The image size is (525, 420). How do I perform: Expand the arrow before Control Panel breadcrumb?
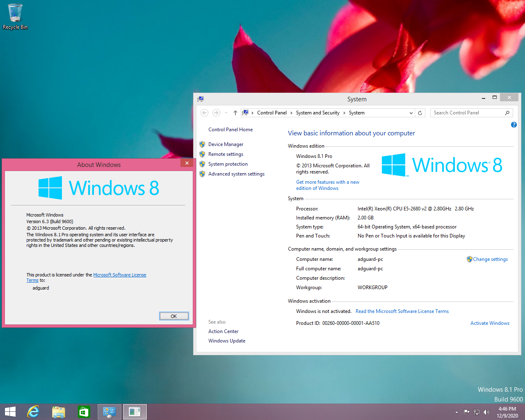253,113
